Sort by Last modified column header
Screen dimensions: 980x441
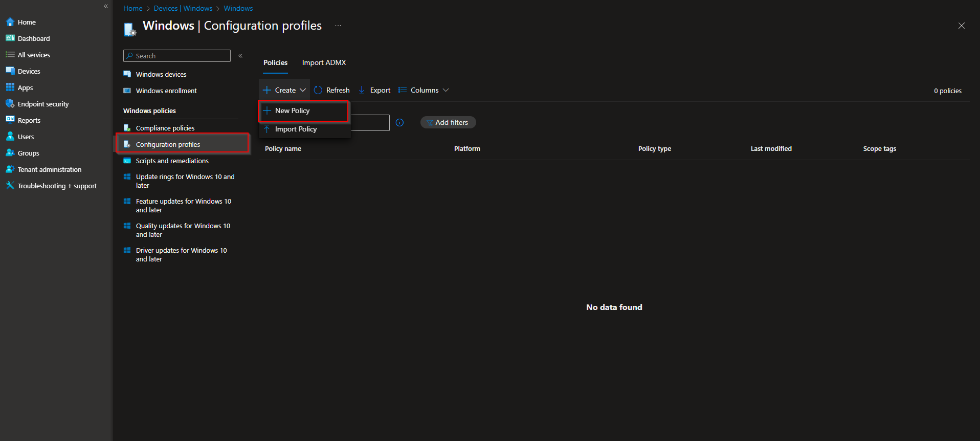pyautogui.click(x=771, y=148)
